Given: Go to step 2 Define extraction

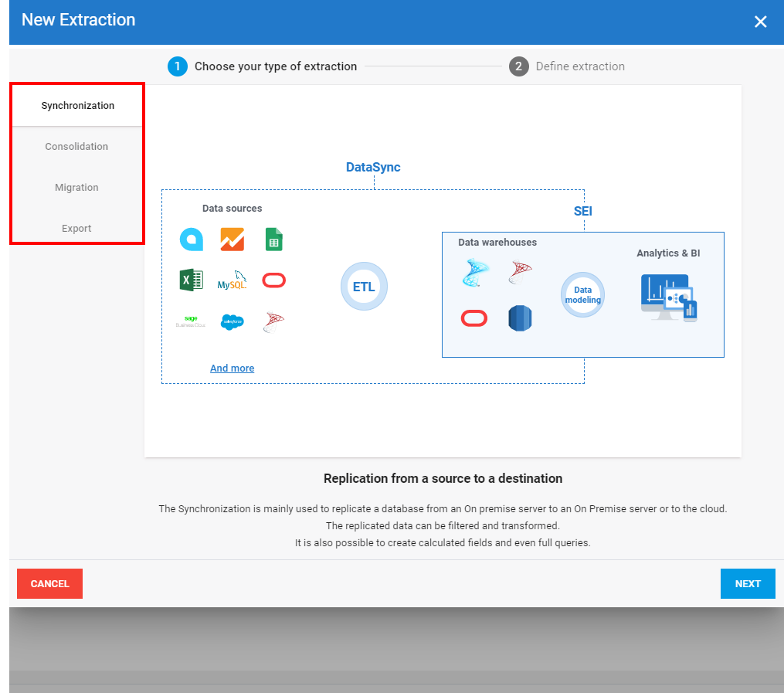Looking at the screenshot, I should (x=567, y=66).
